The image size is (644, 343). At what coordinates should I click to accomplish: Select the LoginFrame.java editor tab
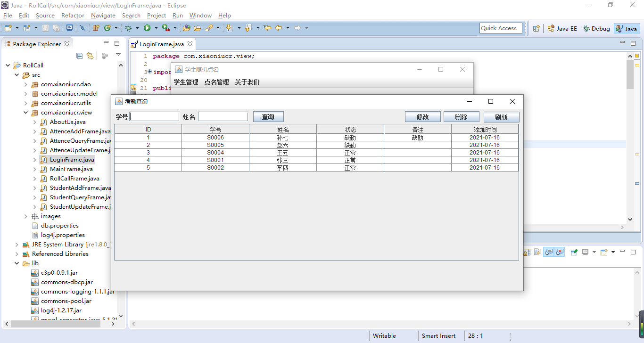[162, 44]
